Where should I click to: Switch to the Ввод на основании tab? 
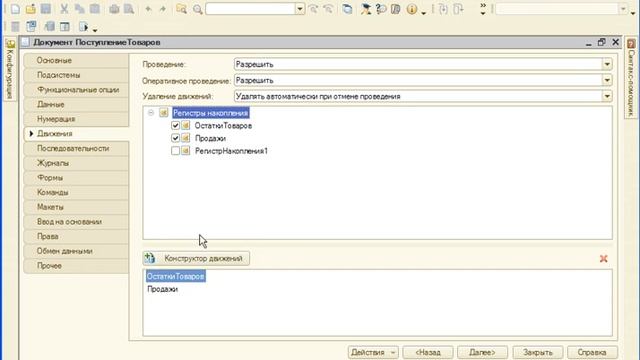point(76,222)
